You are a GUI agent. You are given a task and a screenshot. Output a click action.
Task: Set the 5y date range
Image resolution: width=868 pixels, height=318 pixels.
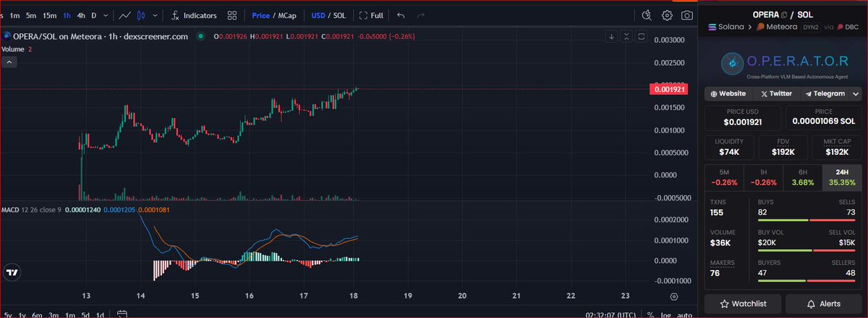click(x=7, y=314)
